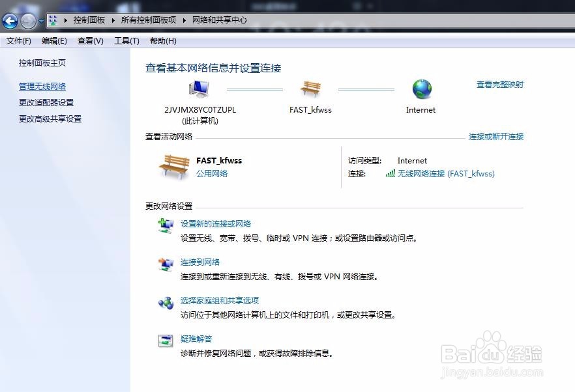Click the homegroup sharing spheres icon

[x=166, y=303]
